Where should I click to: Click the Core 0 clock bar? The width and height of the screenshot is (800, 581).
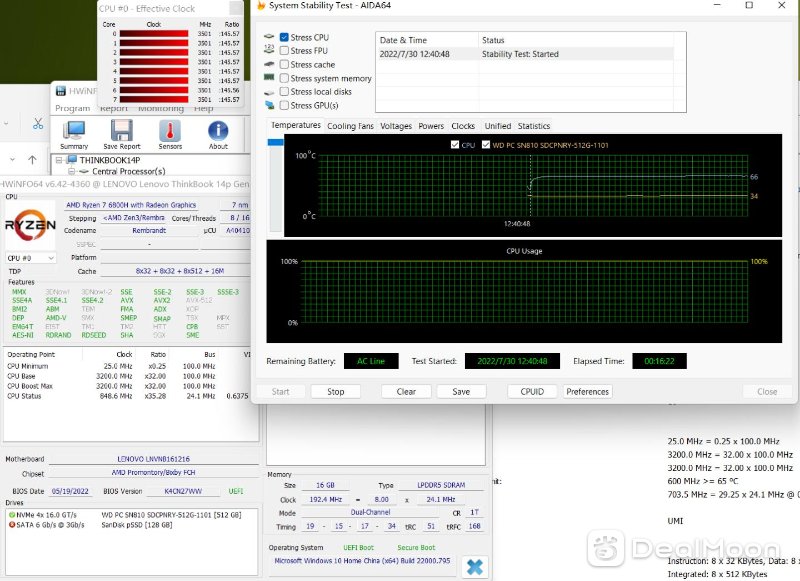[154, 34]
